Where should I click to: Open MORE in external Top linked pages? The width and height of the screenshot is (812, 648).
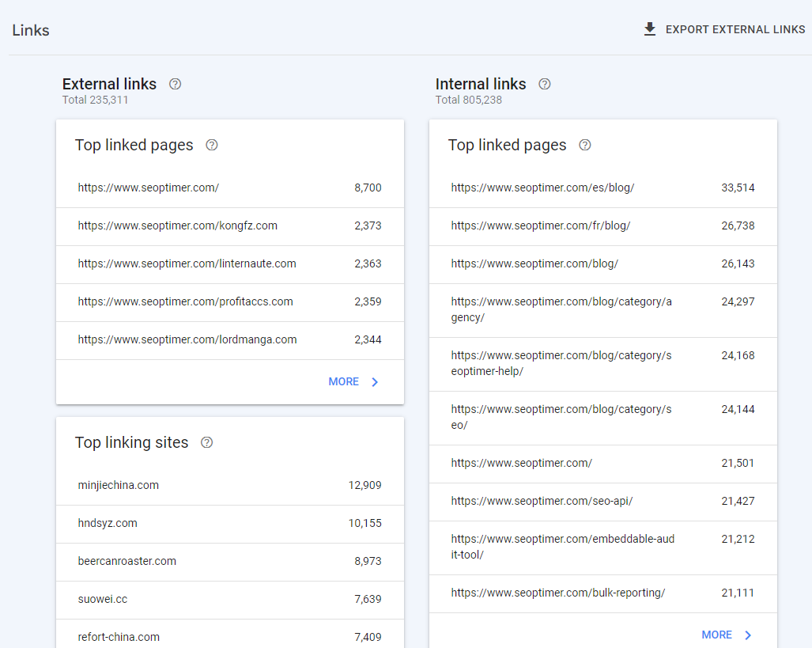point(344,382)
